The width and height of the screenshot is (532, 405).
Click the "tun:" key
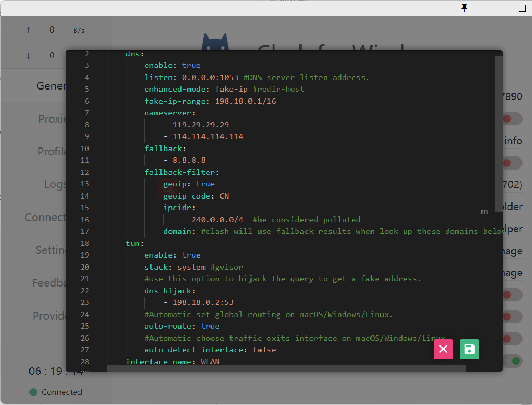[135, 243]
